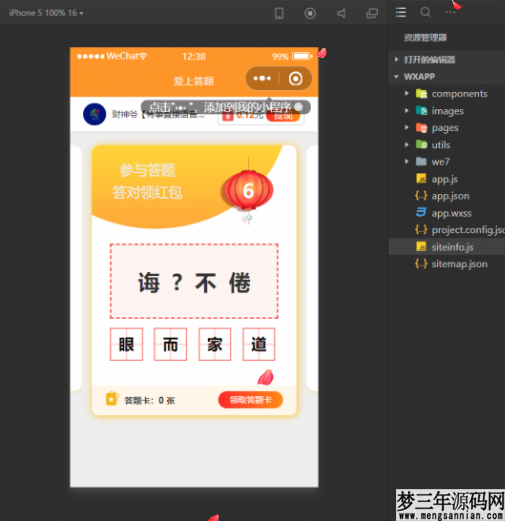
Task: Expand the 打开的编辑器 section
Action: (447, 60)
